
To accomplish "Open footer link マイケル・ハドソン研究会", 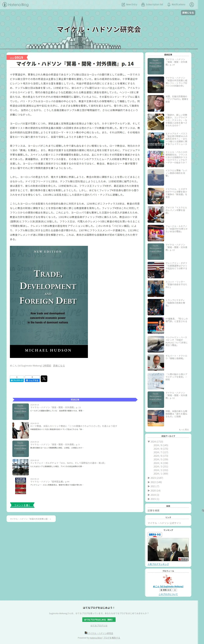I will [x=100, y=633].
